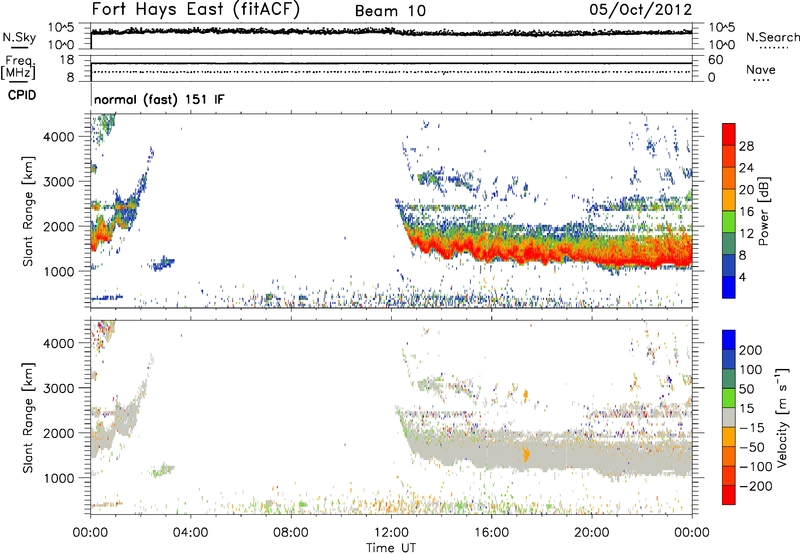Click the 'N.Sky' legend label

coord(19,37)
